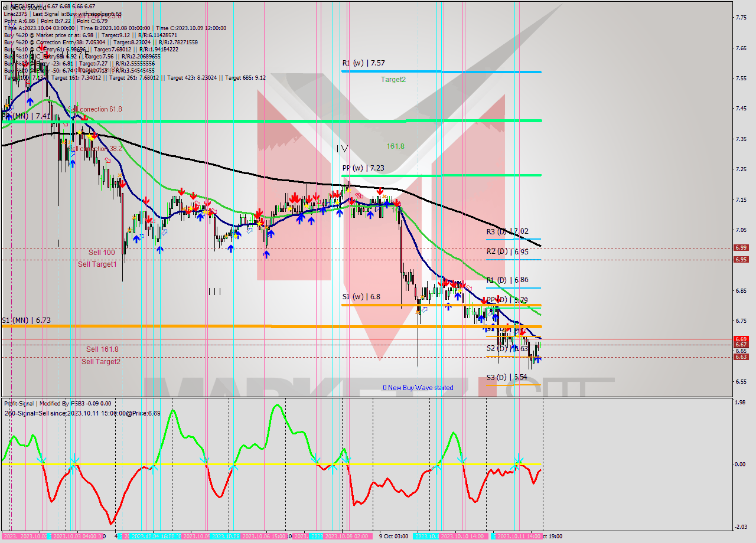Click the 'R1 (D) | 6.86' daily resistance label
This screenshot has width=756, height=543.
[507, 280]
